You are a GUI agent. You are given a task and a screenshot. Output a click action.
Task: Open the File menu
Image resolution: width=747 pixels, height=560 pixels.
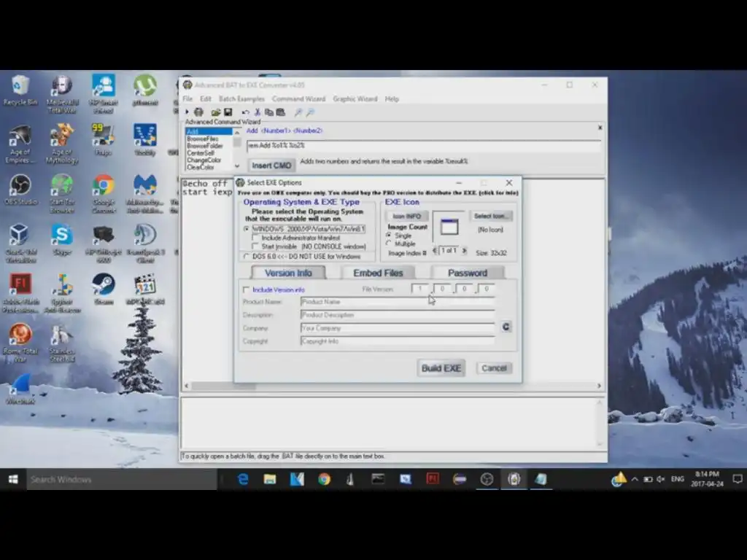pos(187,98)
